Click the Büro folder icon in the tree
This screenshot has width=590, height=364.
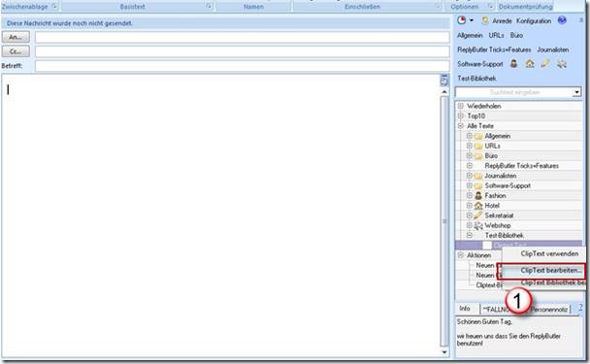[x=478, y=156]
